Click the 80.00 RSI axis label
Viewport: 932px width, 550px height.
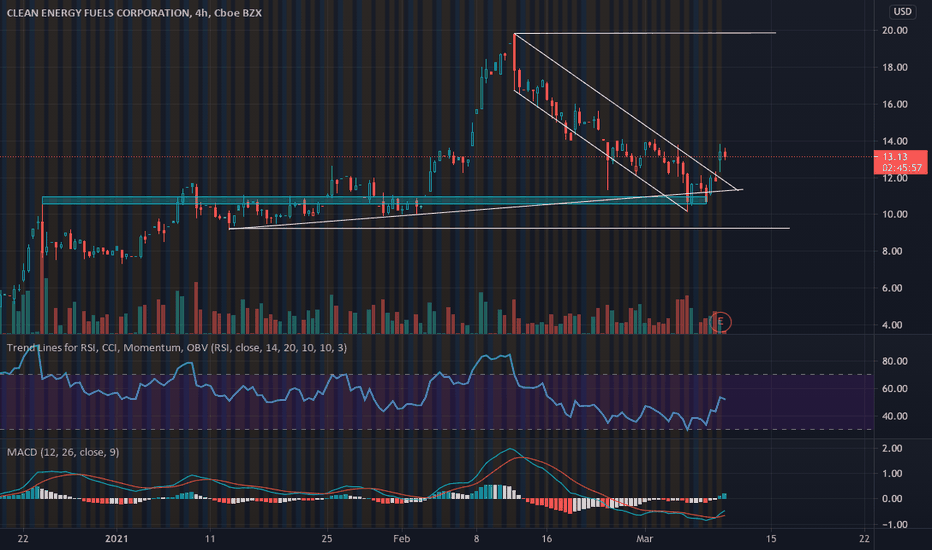click(x=895, y=361)
